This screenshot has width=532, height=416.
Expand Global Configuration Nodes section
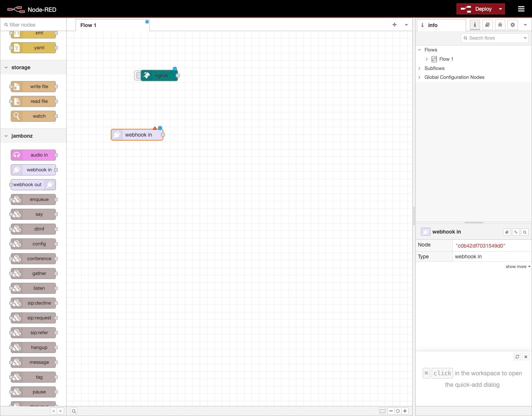419,77
